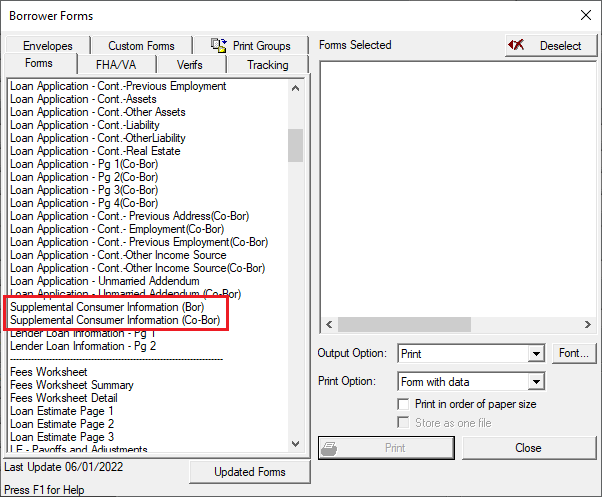Viewport: 602px width, 497px height.
Task: Enable Print in order of paper size
Action: pyautogui.click(x=404, y=404)
